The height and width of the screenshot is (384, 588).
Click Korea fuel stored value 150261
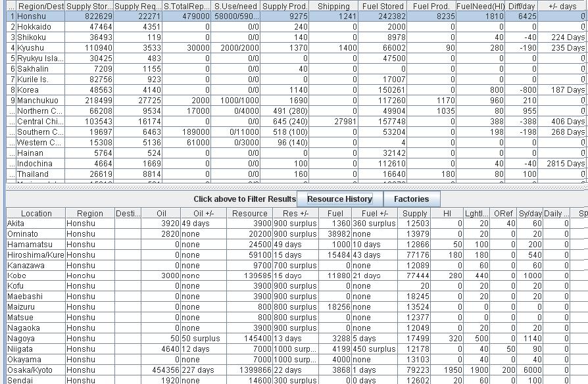[x=383, y=89]
